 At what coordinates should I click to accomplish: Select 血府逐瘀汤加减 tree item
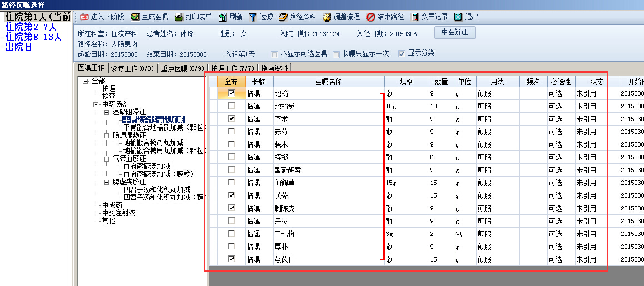[147, 166]
